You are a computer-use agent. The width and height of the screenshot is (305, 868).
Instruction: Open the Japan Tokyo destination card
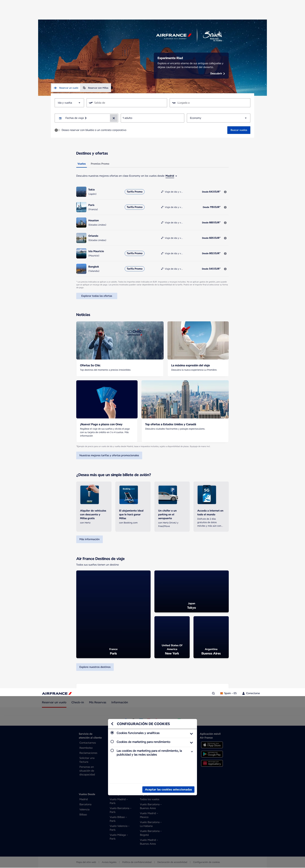pyautogui.click(x=191, y=591)
